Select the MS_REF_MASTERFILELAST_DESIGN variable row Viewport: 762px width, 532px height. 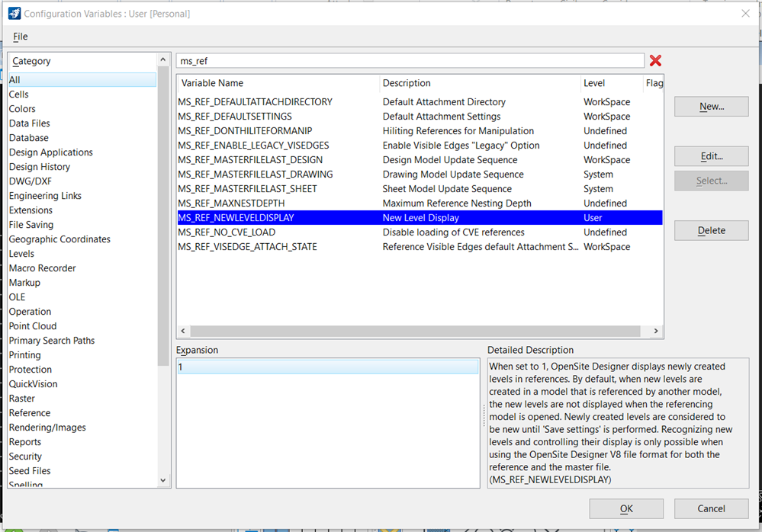pos(420,160)
